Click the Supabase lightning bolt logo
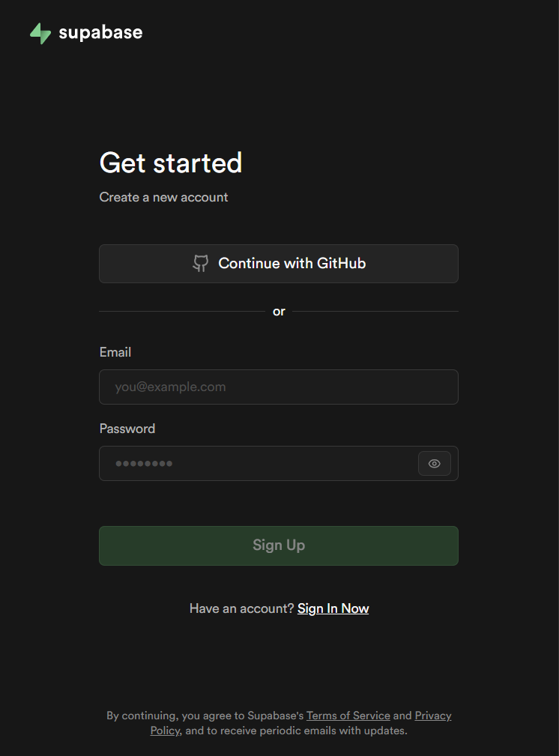 pyautogui.click(x=40, y=33)
